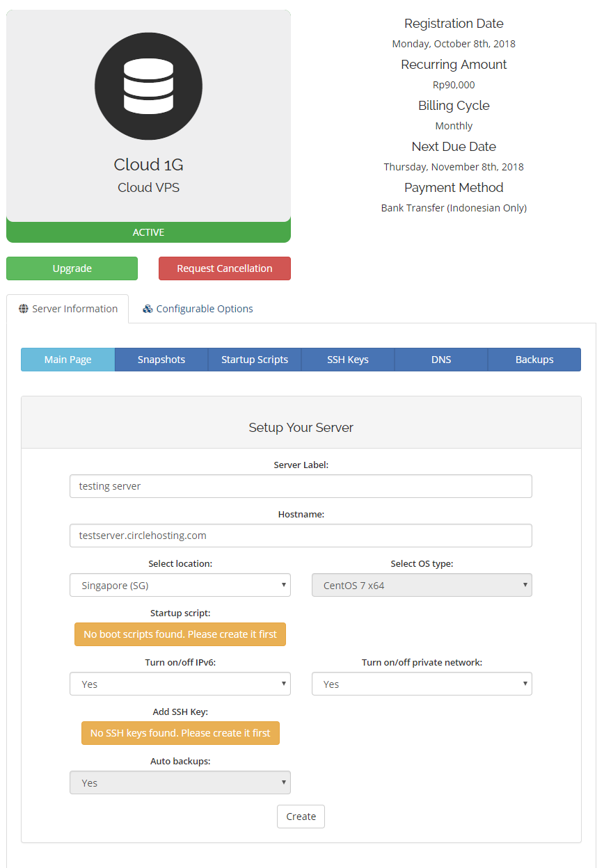Screen dimensions: 604x868
Task: Click the 'Auto backups:' label
Action: [180, 761]
